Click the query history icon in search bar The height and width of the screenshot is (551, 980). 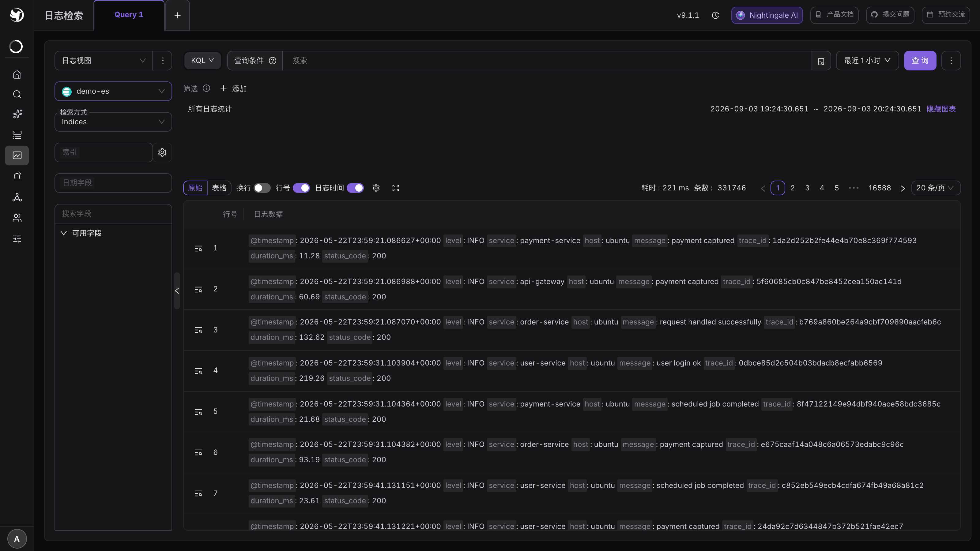[821, 61]
